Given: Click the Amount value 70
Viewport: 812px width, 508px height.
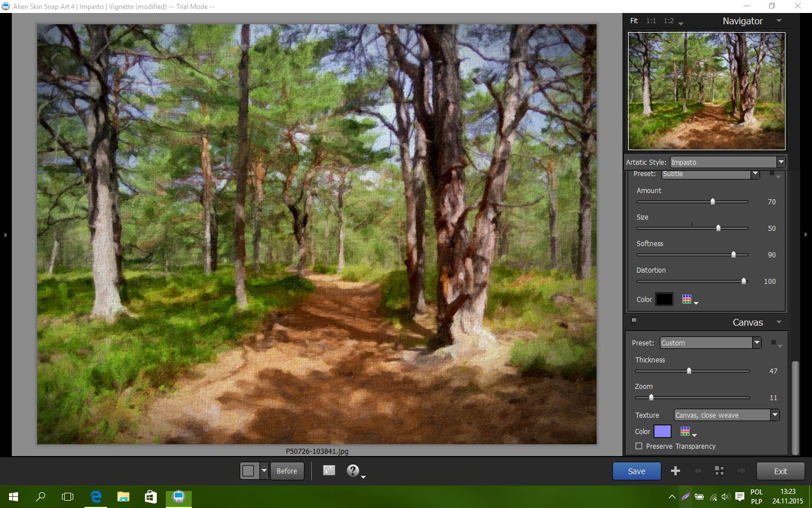Looking at the screenshot, I should (x=771, y=202).
